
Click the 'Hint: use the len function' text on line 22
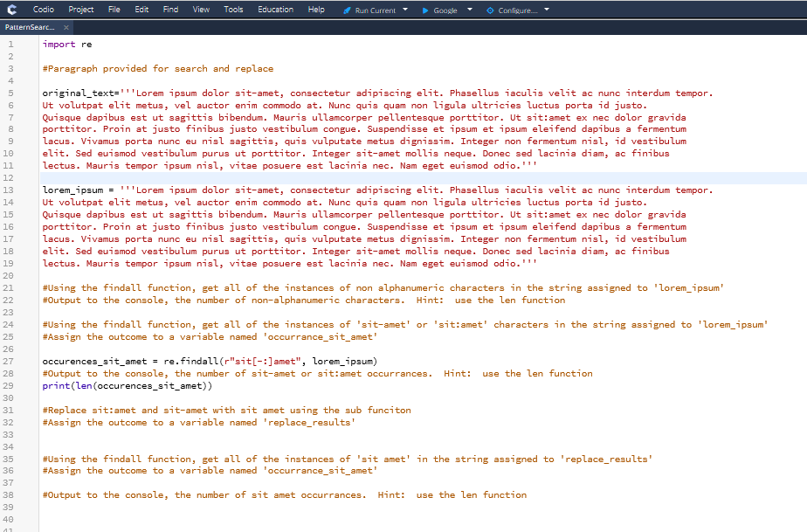(x=491, y=301)
